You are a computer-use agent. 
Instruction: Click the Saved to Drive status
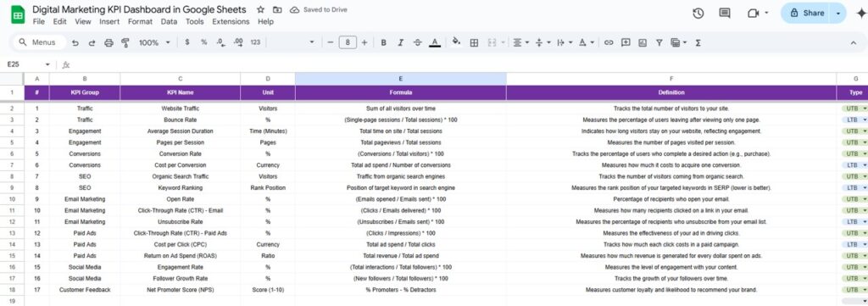pyautogui.click(x=319, y=10)
